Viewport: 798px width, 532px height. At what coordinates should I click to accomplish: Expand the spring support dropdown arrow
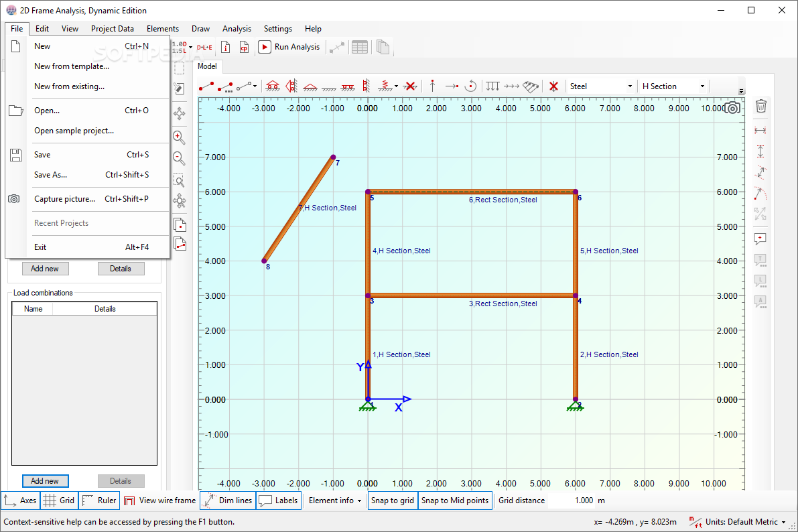(x=396, y=86)
